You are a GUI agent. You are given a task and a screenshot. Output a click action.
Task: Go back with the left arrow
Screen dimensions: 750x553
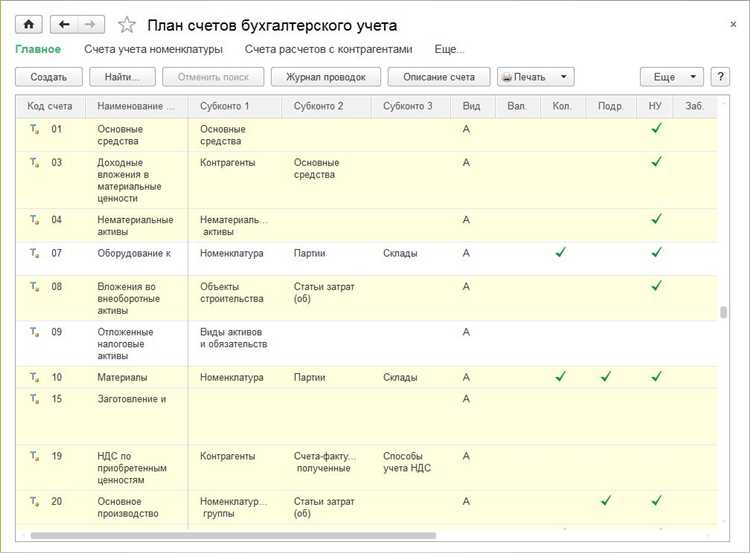(x=65, y=24)
